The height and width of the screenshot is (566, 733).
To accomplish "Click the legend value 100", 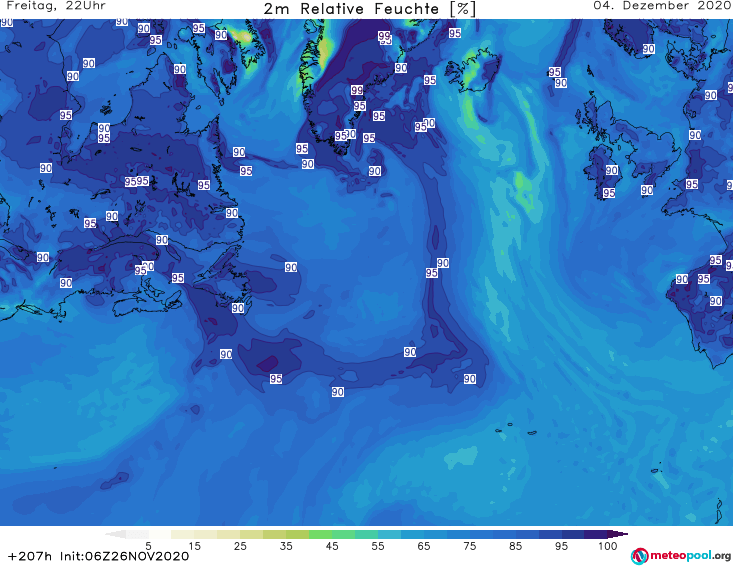I will [608, 546].
